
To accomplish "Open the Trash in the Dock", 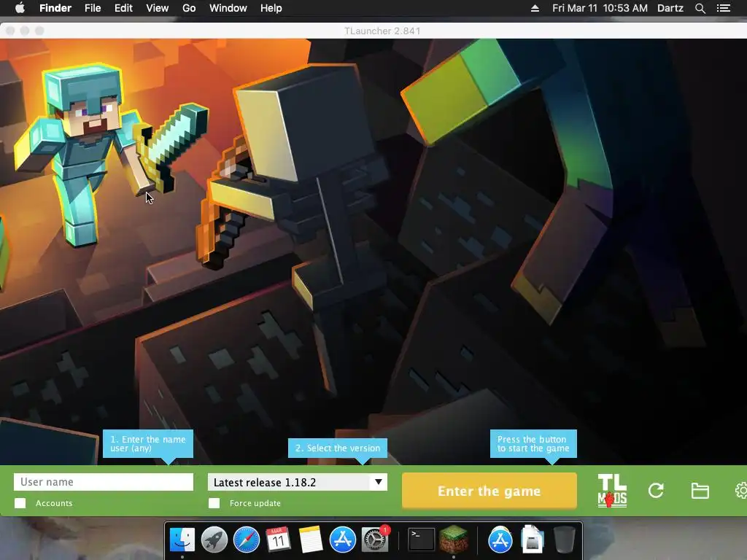I will click(x=565, y=540).
